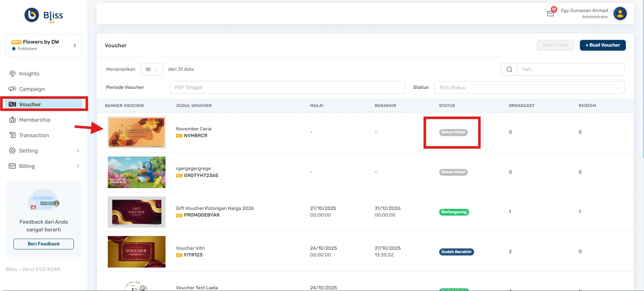Screen dimensions: 644x291
Task: Click the user profile avatar
Action: click(x=620, y=14)
